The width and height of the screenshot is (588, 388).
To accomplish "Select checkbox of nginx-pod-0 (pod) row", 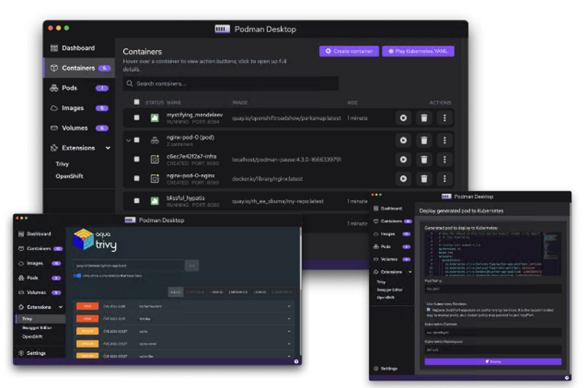I will [137, 140].
